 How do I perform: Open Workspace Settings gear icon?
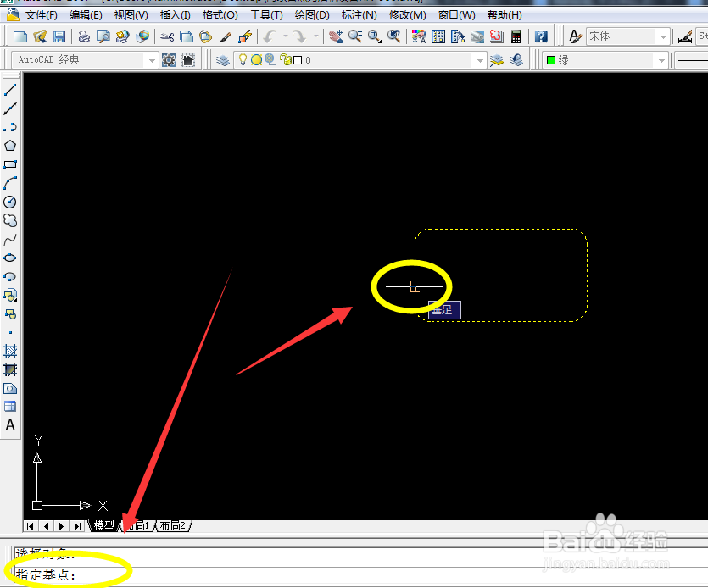point(169,59)
